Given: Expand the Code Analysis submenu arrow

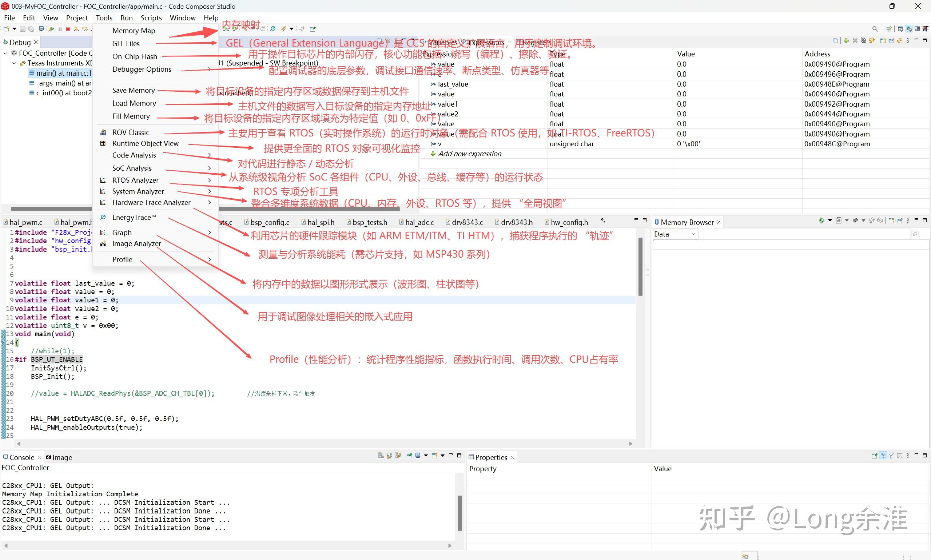Looking at the screenshot, I should pyautogui.click(x=210, y=155).
